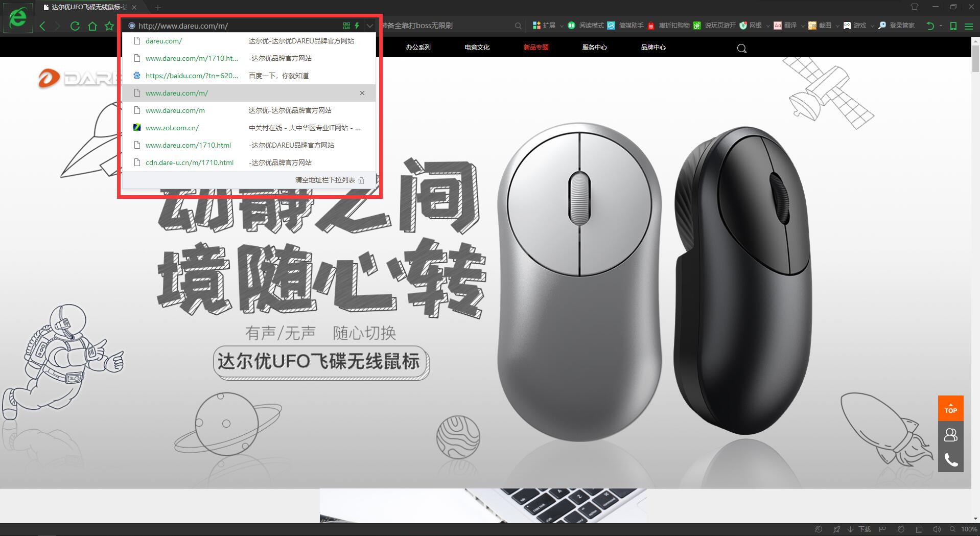Open the mobile phone assistant icon

click(953, 26)
